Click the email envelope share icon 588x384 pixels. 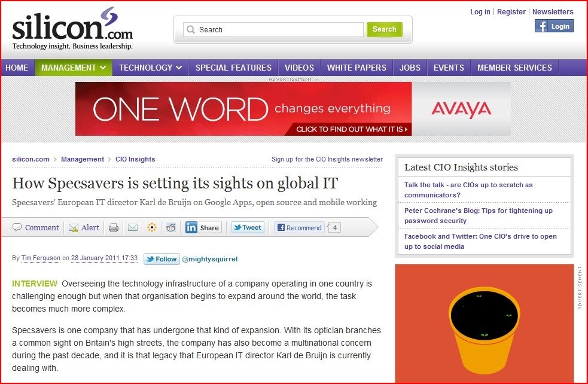tap(133, 228)
